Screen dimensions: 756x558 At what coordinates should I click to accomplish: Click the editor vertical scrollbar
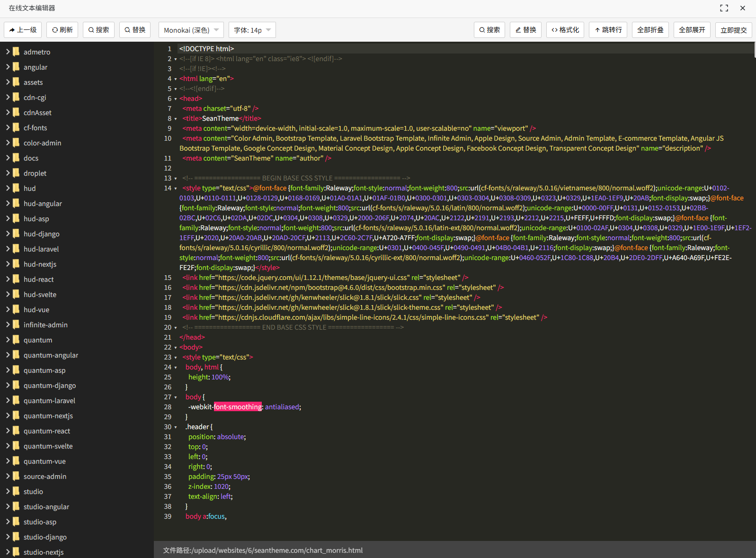click(755, 50)
